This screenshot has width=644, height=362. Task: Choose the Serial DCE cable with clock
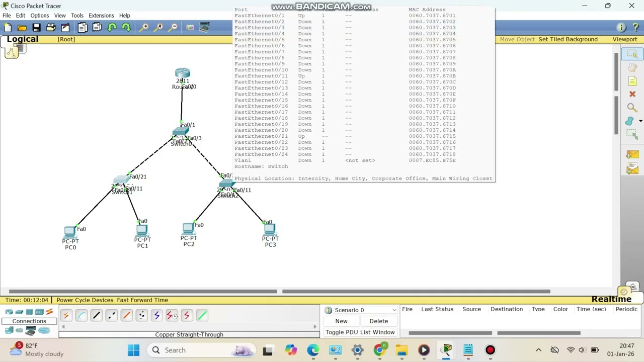click(x=172, y=315)
